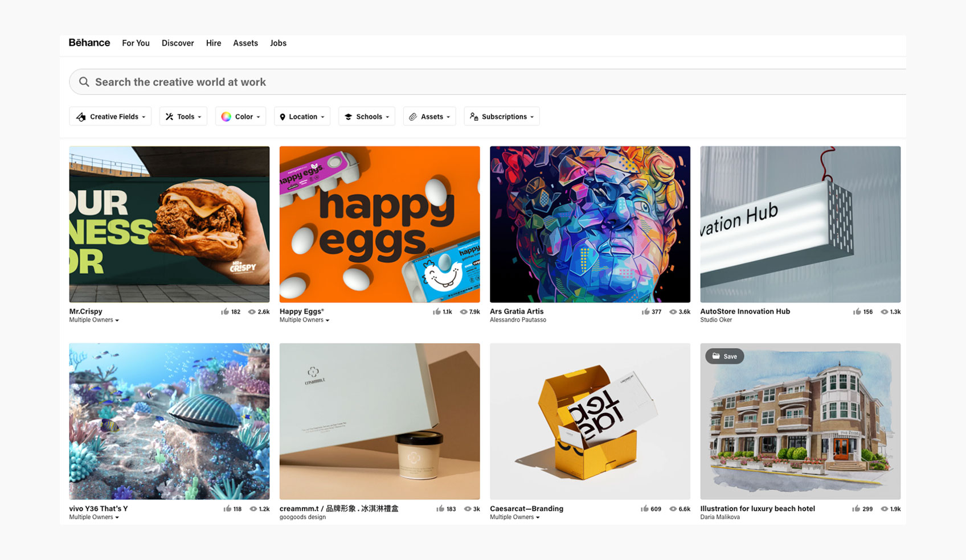The image size is (966, 560).
Task: Click the appreciate icon for Happy Eggs
Action: pyautogui.click(x=437, y=312)
